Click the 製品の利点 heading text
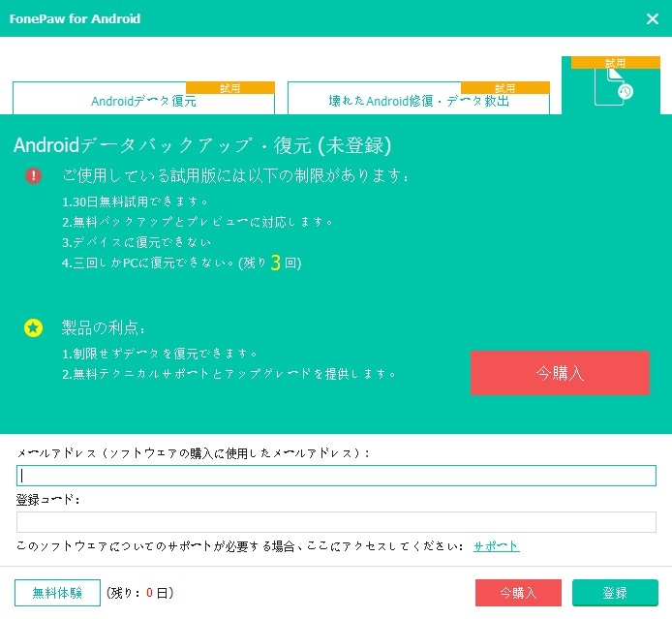 (x=104, y=328)
